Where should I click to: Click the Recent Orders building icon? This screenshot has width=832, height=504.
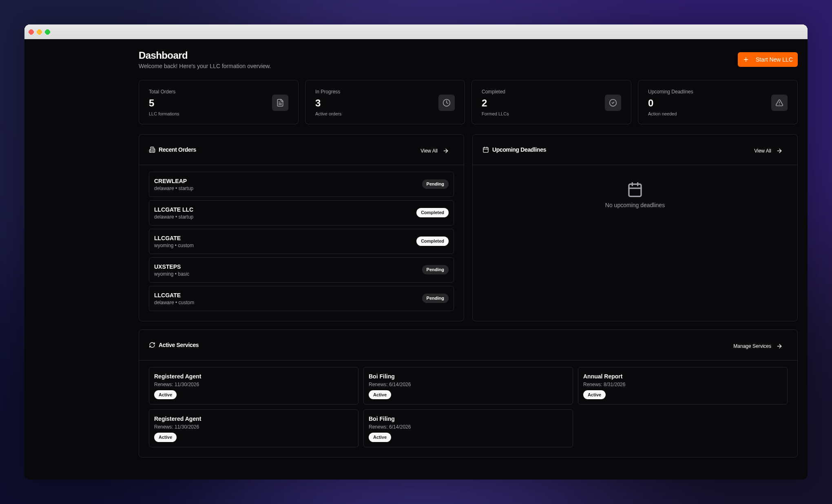[x=152, y=150]
